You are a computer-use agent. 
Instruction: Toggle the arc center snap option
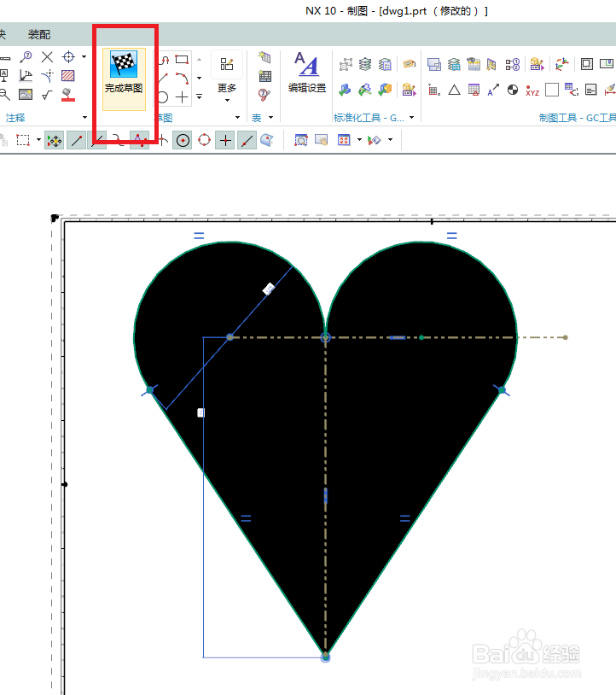click(183, 141)
